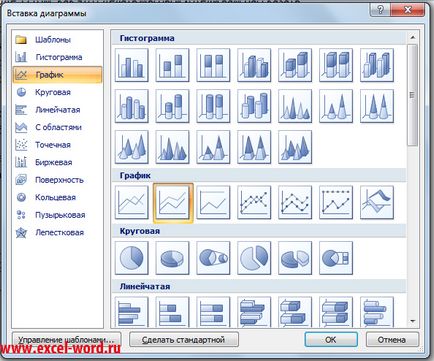
Task: Choose the С областями category
Action: [57, 127]
